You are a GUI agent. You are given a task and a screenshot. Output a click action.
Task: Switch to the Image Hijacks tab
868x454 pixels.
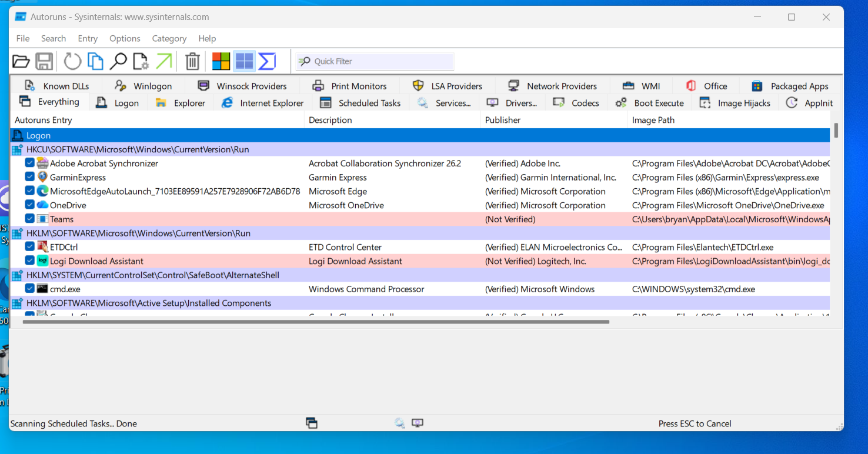(735, 103)
